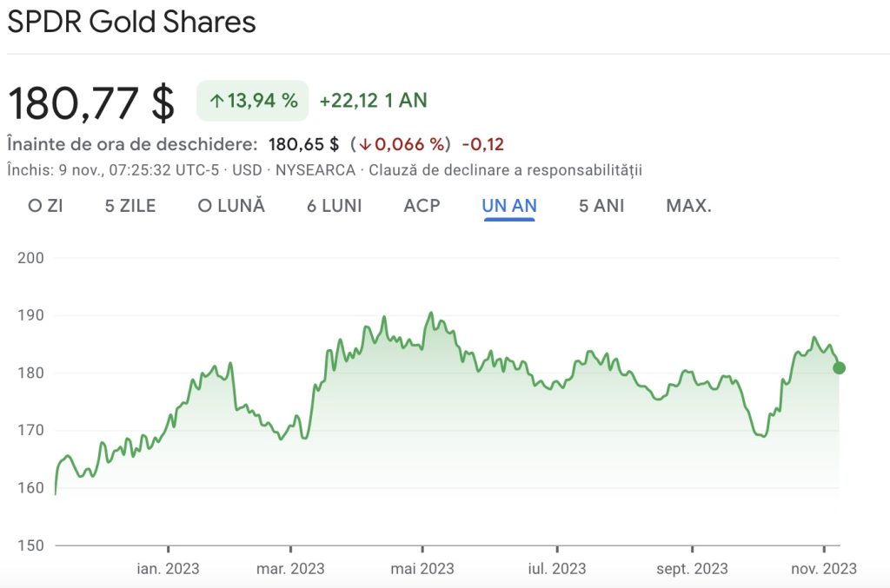Open the "O LUNĂ" chart range
Image resolution: width=890 pixels, height=588 pixels.
[231, 206]
